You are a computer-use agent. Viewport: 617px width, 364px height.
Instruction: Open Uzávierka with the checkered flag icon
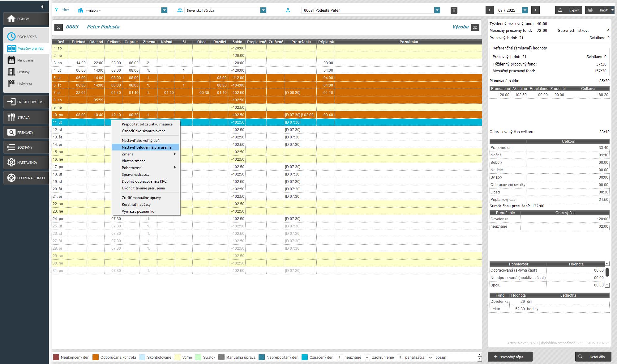[x=24, y=84]
